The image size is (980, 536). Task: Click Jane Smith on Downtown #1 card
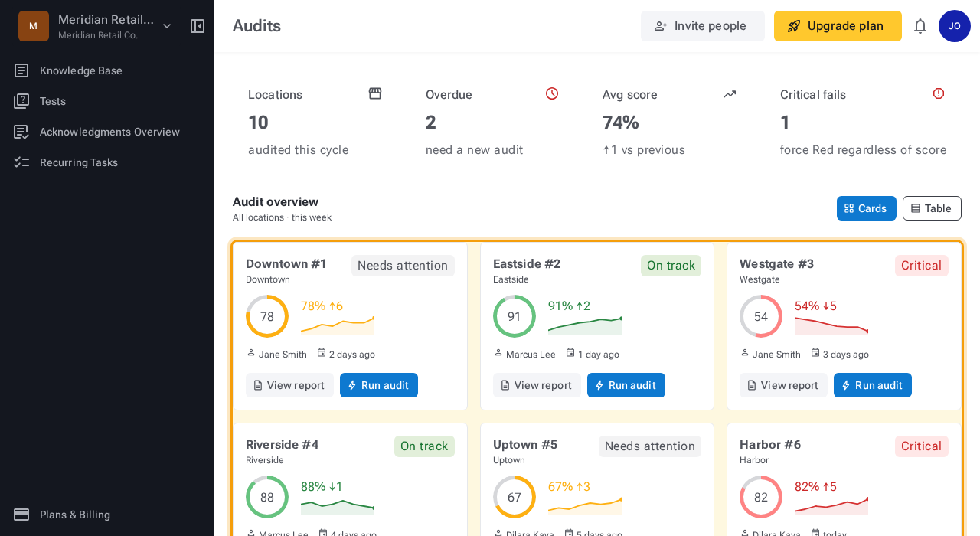[283, 355]
